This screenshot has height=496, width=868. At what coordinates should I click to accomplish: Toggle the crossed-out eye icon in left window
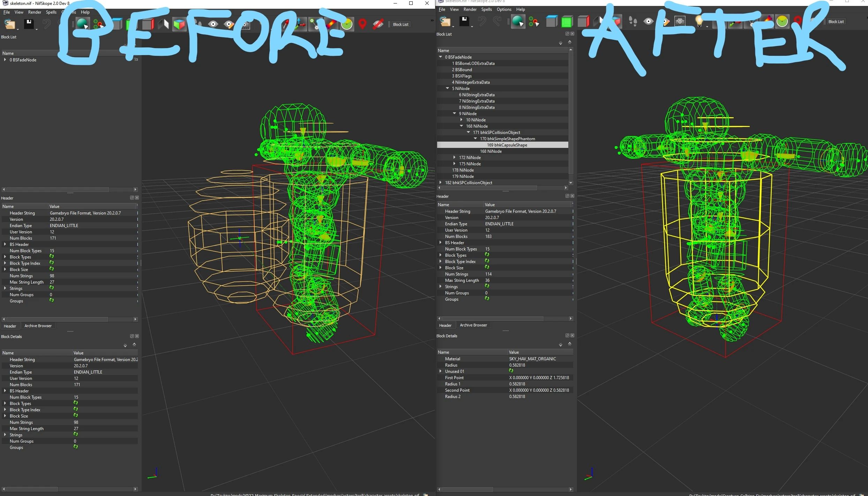pos(378,24)
